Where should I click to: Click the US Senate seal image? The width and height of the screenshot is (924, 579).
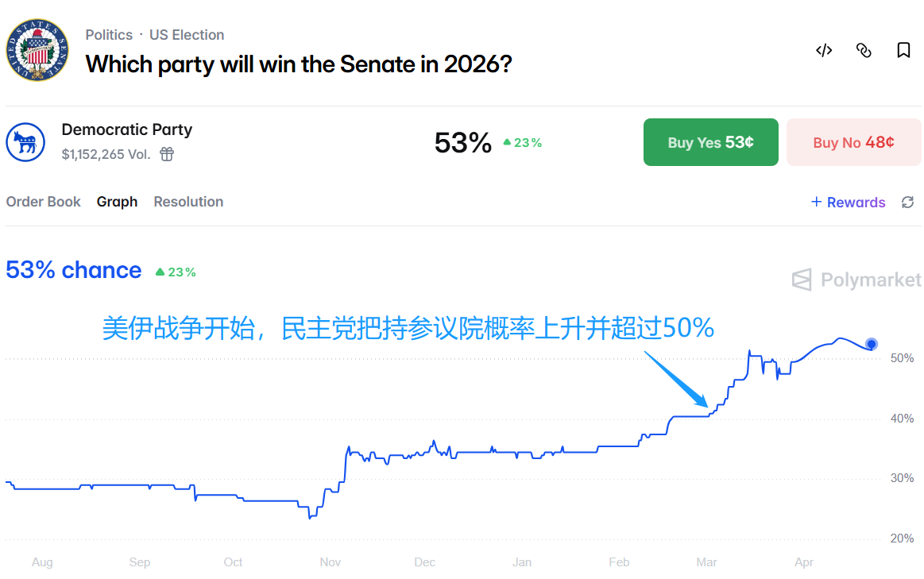point(37,49)
